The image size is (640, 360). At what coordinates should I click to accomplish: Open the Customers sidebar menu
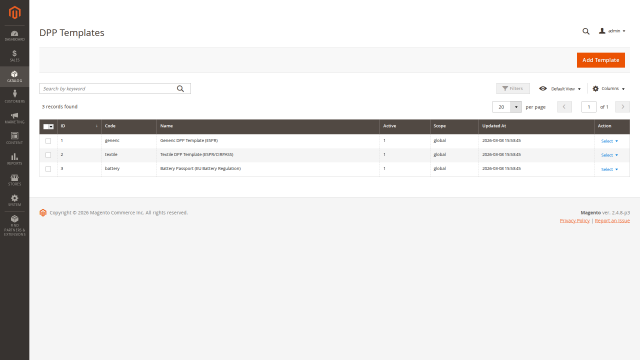[x=14, y=97]
